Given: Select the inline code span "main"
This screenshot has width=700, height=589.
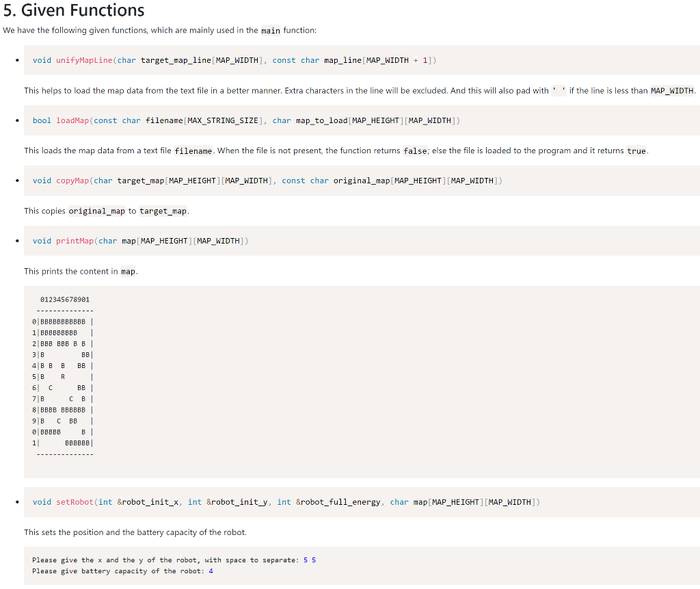Looking at the screenshot, I should [x=269, y=30].
